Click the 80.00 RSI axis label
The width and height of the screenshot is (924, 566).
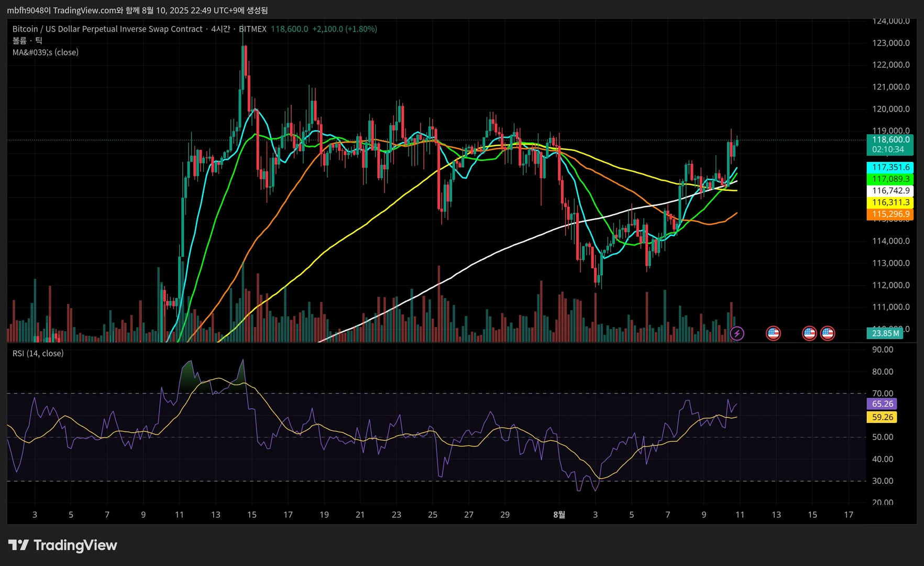883,372
